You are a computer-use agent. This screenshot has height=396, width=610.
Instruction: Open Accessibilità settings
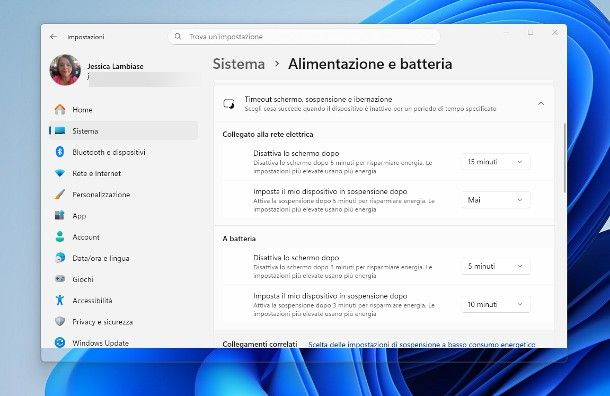(124, 300)
